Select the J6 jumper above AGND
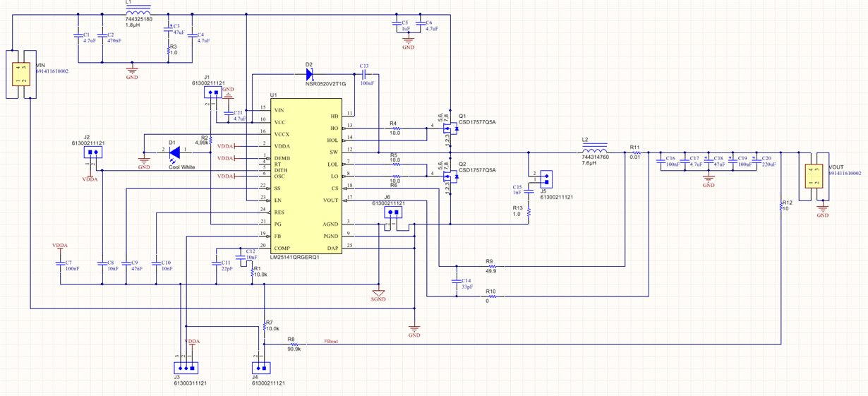Viewport: 868px width, 396px height. pyautogui.click(x=393, y=212)
